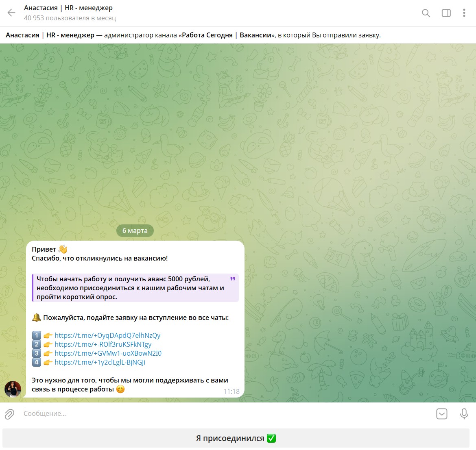Click «40 953 пользователя в месяц» subtitle
This screenshot has width=476, height=450.
coord(70,18)
